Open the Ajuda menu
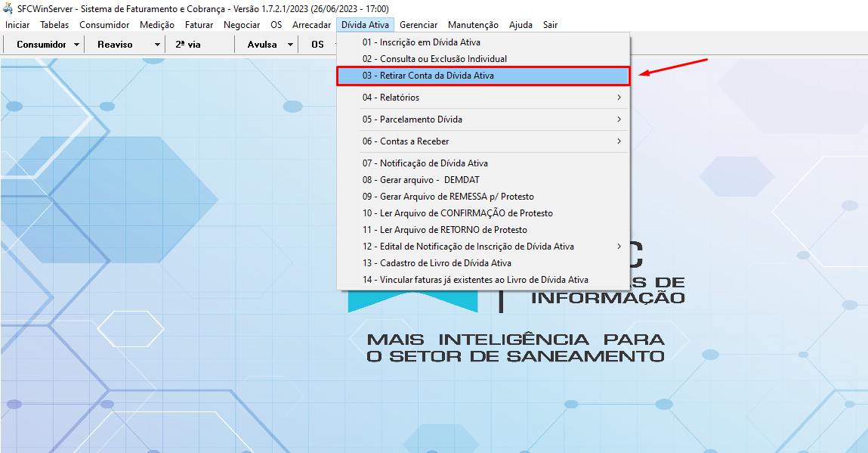This screenshot has height=453, width=868. [522, 24]
